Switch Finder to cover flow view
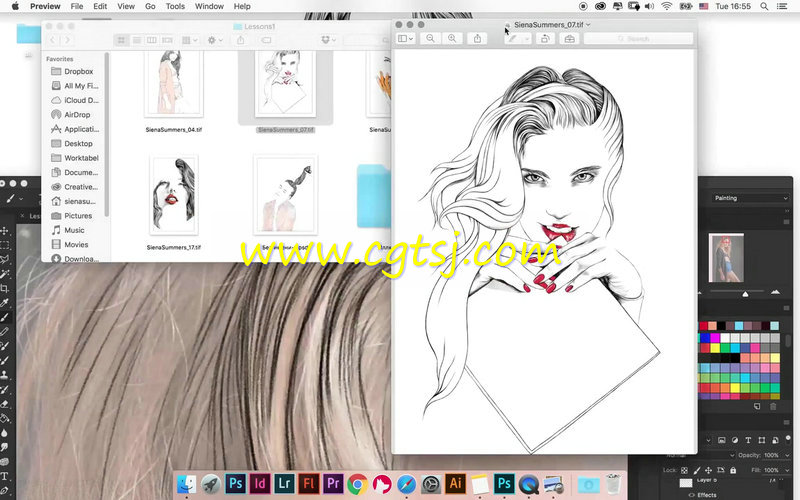 [167, 40]
